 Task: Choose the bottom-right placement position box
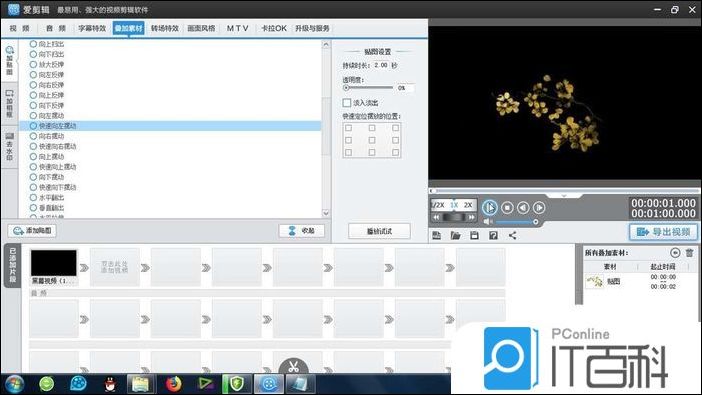395,152
